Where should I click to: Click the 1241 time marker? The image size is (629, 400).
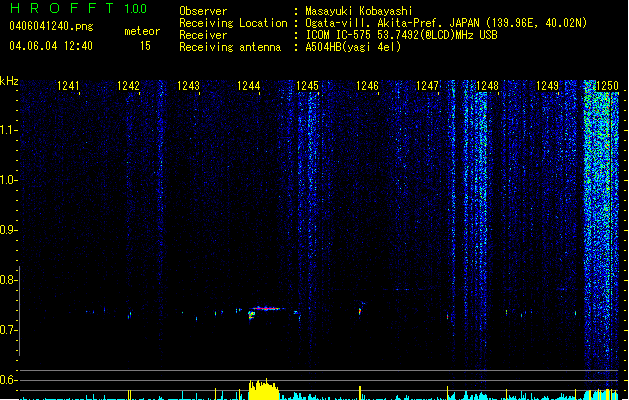tap(68, 86)
